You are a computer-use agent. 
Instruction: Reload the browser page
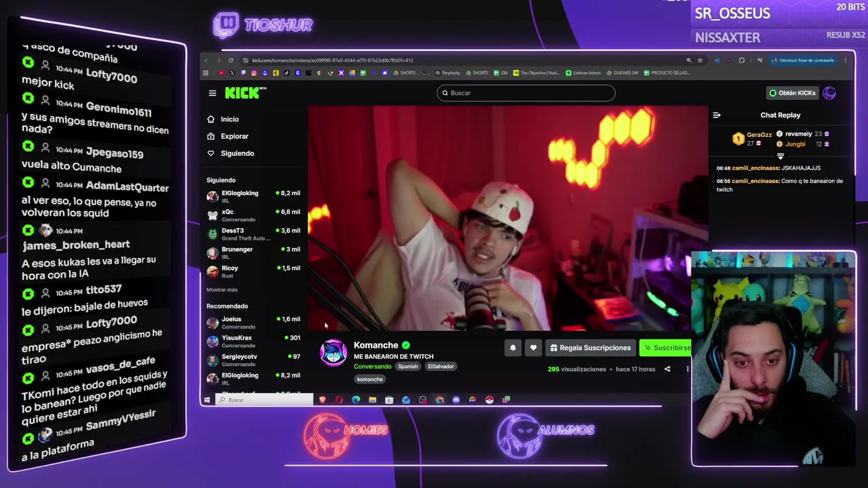coord(231,60)
